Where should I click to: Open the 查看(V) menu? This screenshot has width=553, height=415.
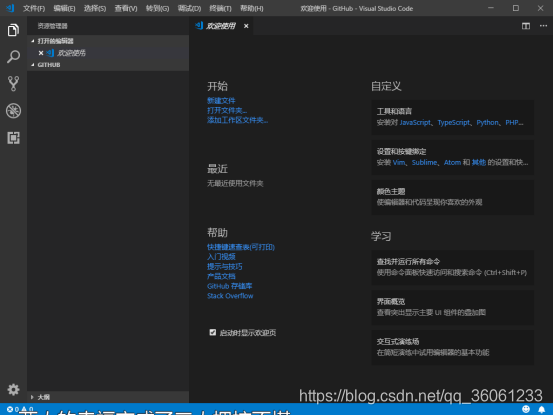(126, 8)
